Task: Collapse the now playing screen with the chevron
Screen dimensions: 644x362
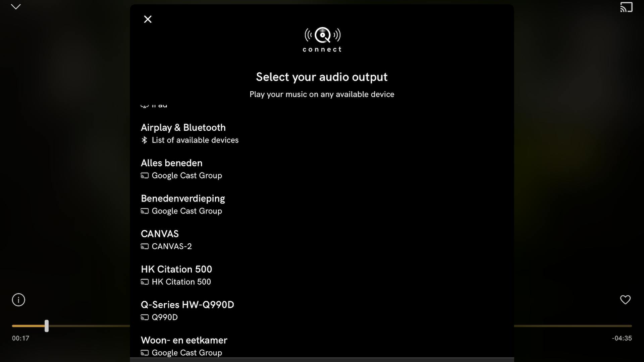Action: [15, 7]
